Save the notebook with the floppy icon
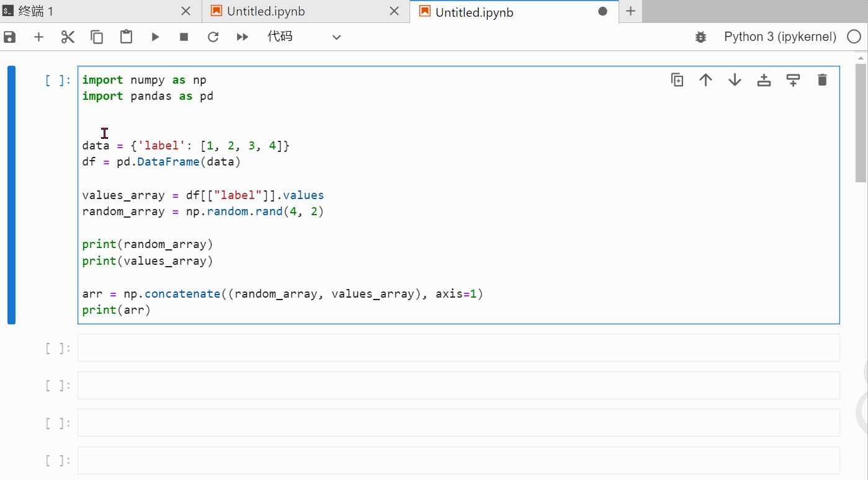Image resolution: width=868 pixels, height=480 pixels. click(x=9, y=37)
